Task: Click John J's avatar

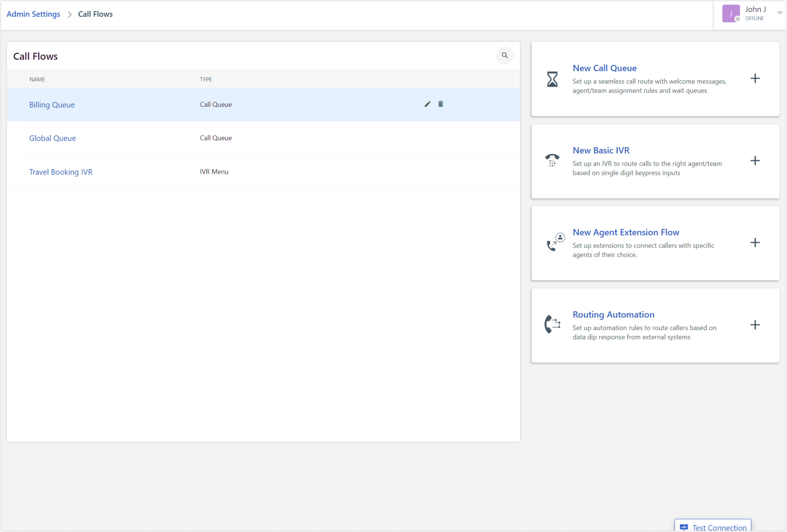Action: point(730,14)
